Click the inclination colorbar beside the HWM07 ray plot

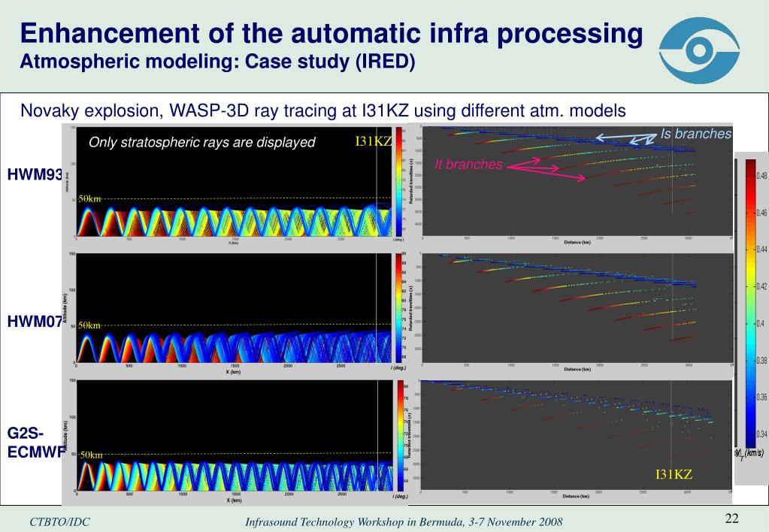pyautogui.click(x=398, y=307)
